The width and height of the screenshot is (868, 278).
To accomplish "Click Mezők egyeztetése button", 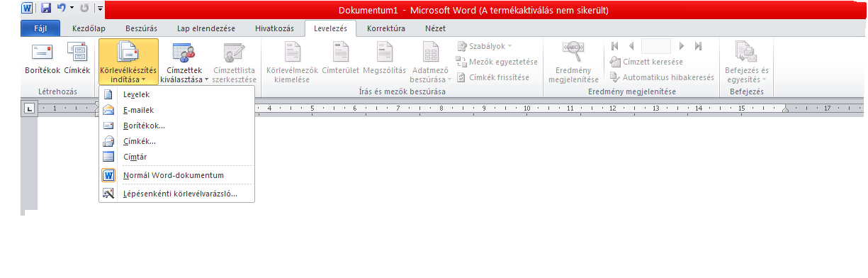I will pos(497,62).
